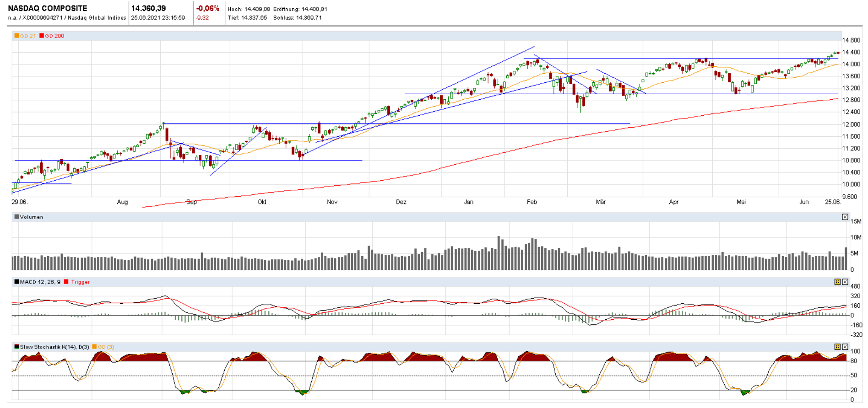This screenshot has height=408, width=868.
Task: Click the 14.800 price axis label
Action: pos(851,40)
